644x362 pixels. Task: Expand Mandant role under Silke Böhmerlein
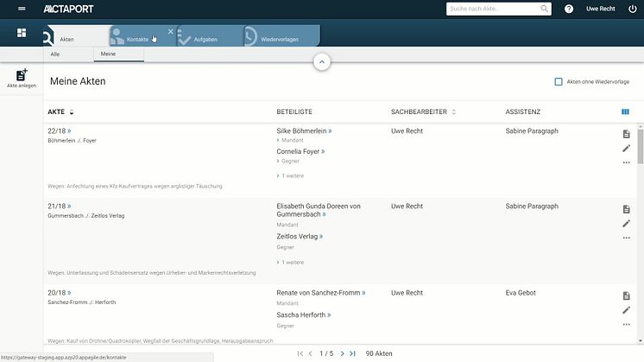point(290,141)
